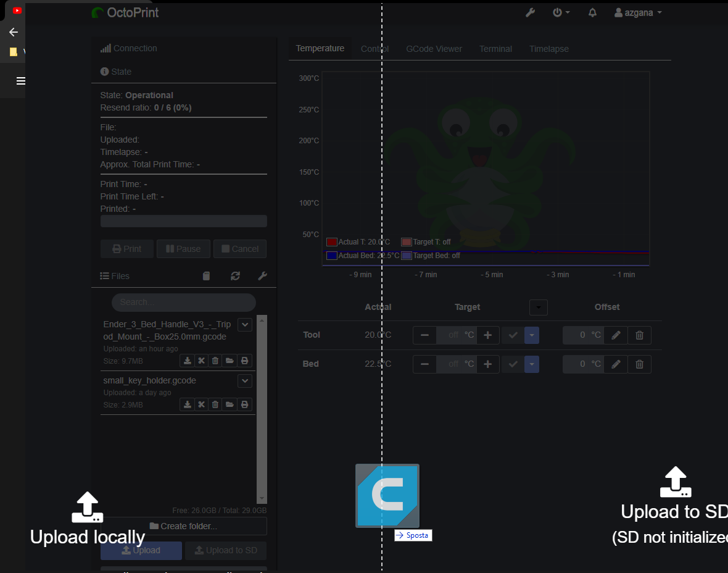Toggle Actual Bed legend swatch
This screenshot has width=728, height=573.
pyautogui.click(x=331, y=256)
